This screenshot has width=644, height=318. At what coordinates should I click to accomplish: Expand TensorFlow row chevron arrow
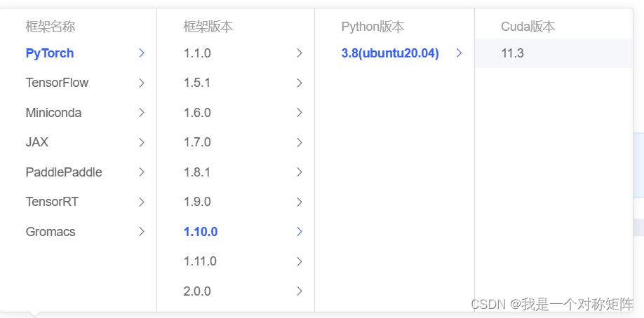click(x=142, y=83)
